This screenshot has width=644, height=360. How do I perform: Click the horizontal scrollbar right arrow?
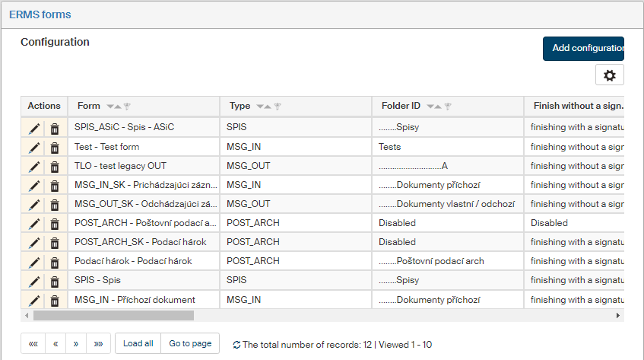point(617,315)
